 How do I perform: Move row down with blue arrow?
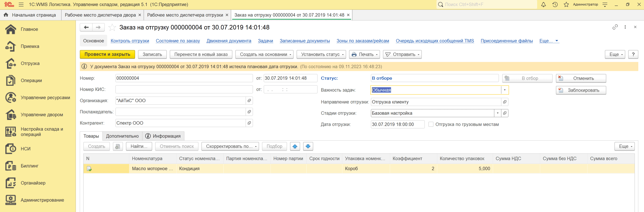click(308, 146)
